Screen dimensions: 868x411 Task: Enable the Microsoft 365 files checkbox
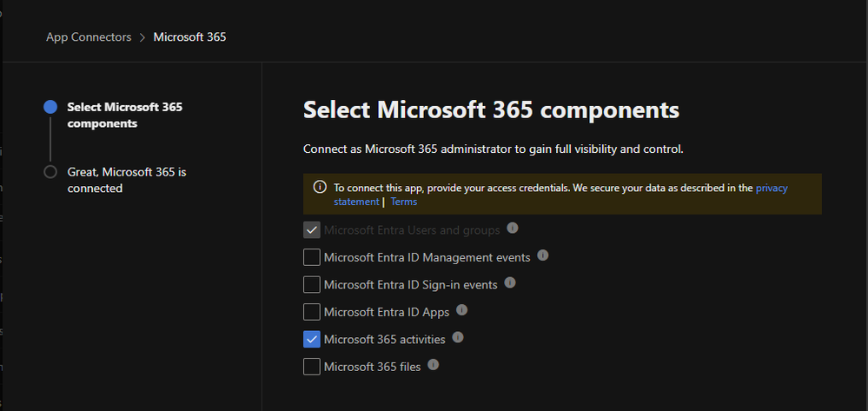tap(312, 367)
